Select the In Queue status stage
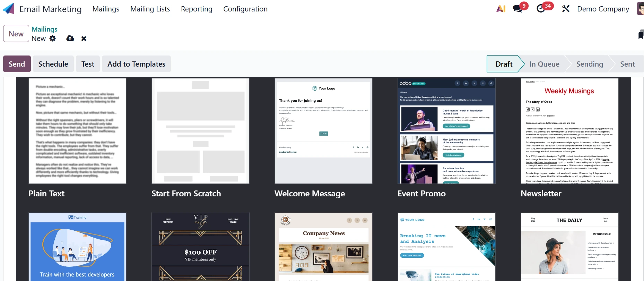The width and height of the screenshot is (644, 281). click(x=544, y=64)
